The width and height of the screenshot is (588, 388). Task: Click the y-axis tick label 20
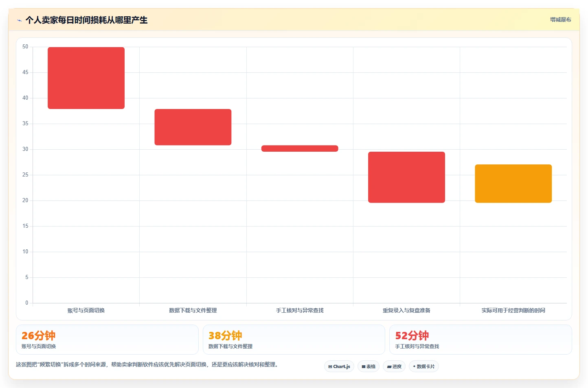pos(25,201)
